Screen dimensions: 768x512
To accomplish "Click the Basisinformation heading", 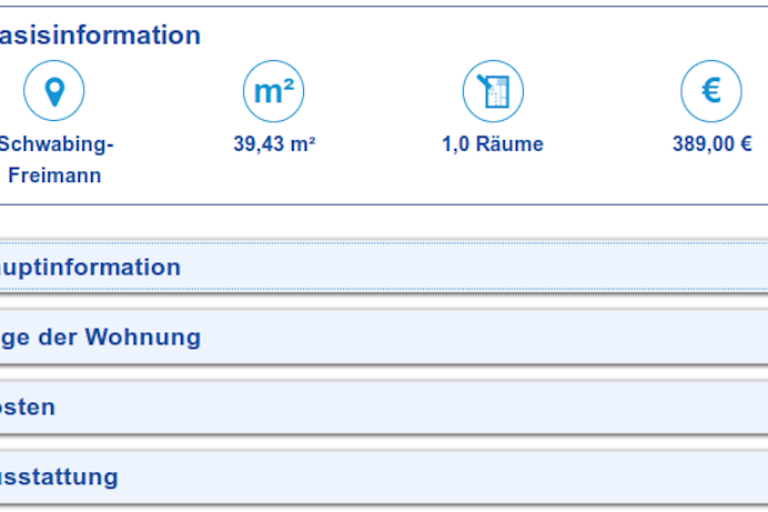I will (x=100, y=36).
